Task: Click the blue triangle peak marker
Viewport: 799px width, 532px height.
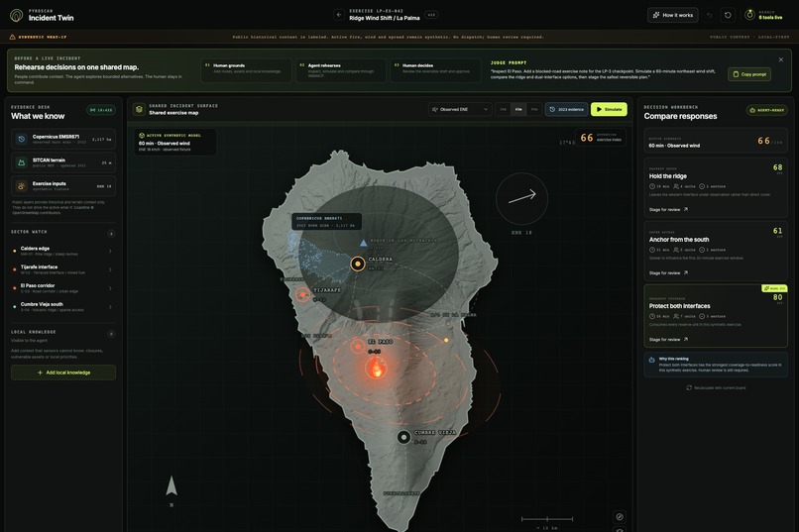Action: point(364,243)
